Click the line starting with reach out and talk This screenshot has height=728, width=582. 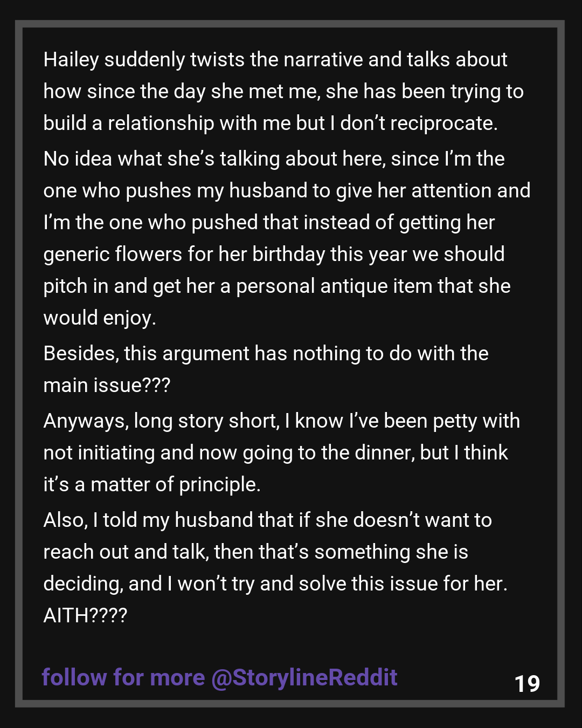tap(255, 552)
